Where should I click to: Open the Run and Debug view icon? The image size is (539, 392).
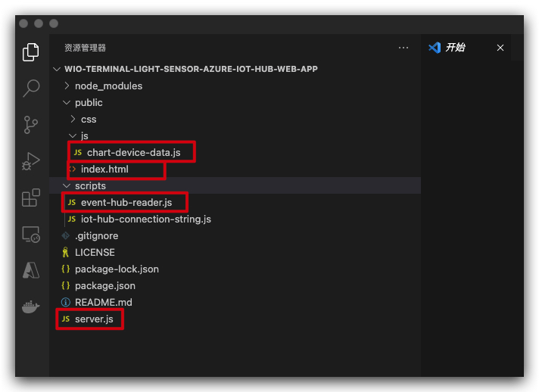pyautogui.click(x=30, y=161)
